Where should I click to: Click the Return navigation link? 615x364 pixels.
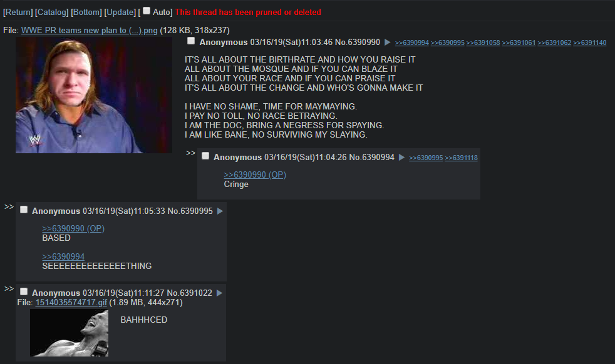coord(18,12)
